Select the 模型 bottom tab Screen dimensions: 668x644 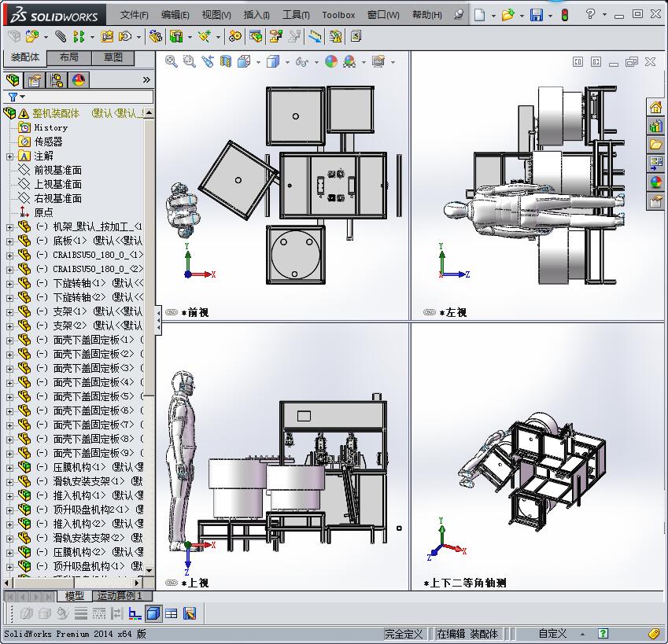click(x=75, y=596)
